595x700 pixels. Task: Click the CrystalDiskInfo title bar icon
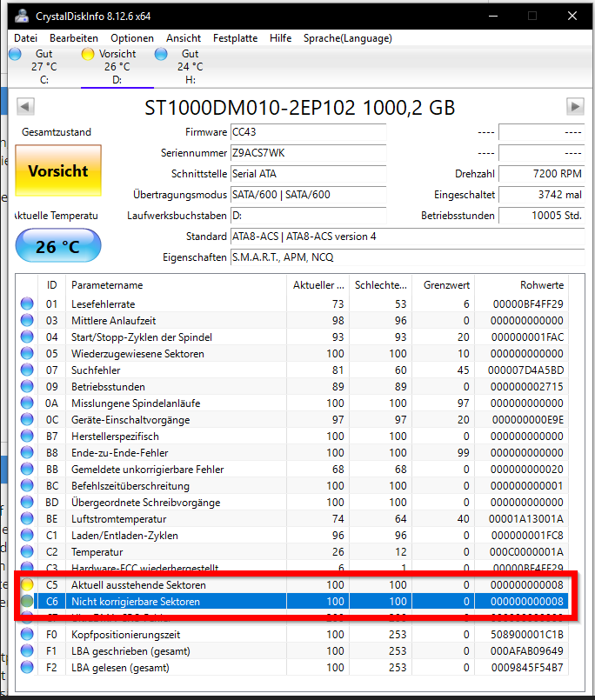coord(22,16)
